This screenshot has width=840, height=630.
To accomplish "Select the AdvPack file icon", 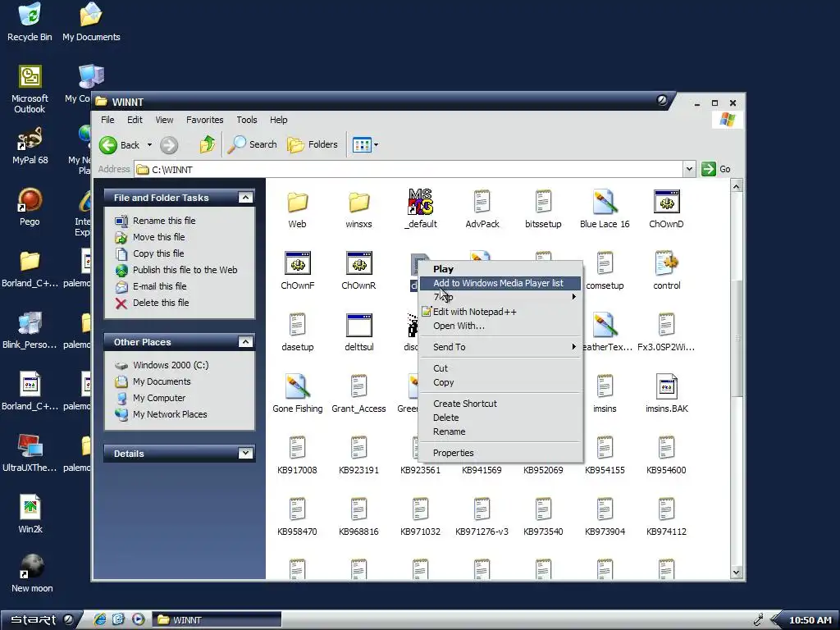I will (x=482, y=202).
